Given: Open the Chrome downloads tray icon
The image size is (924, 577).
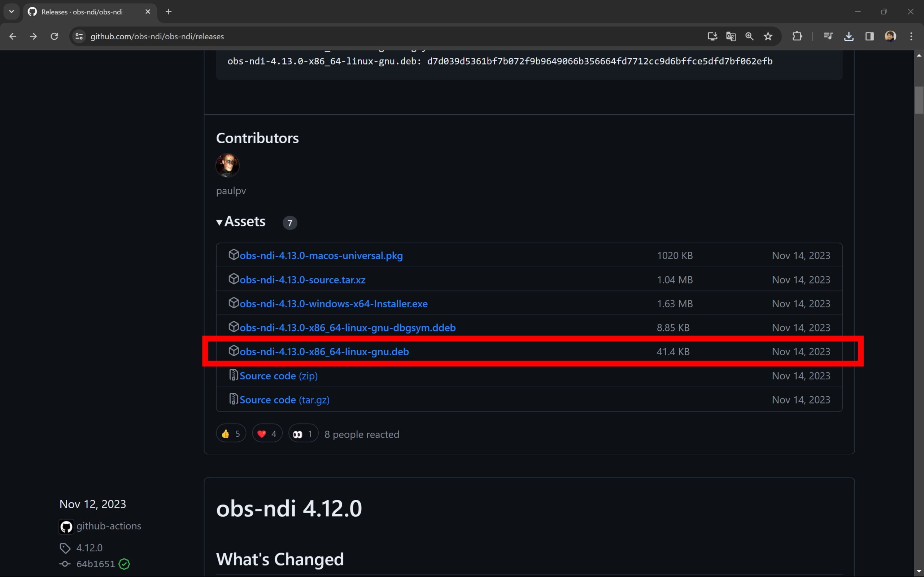Looking at the screenshot, I should point(849,36).
